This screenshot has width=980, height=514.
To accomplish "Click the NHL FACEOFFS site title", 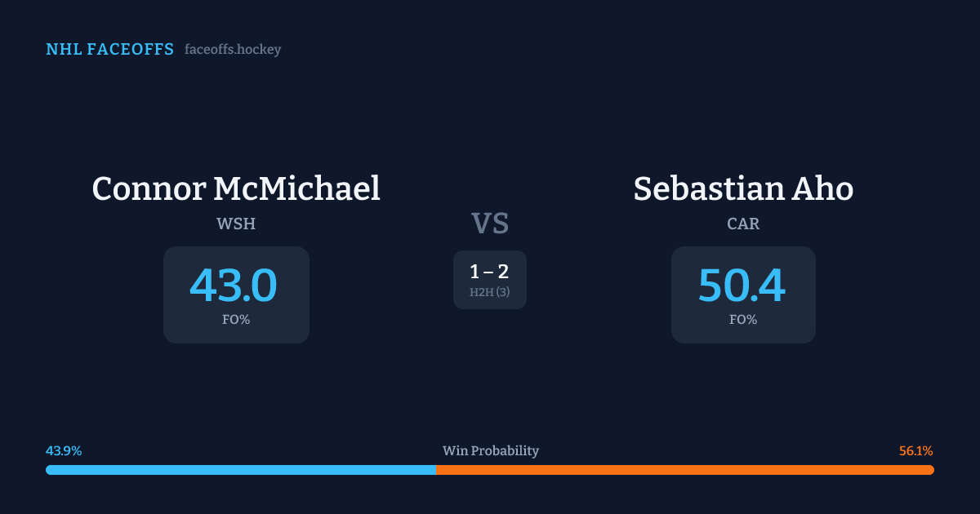I will point(109,50).
